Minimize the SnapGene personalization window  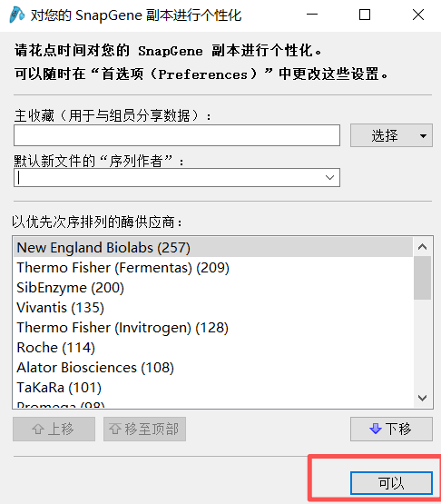click(312, 15)
